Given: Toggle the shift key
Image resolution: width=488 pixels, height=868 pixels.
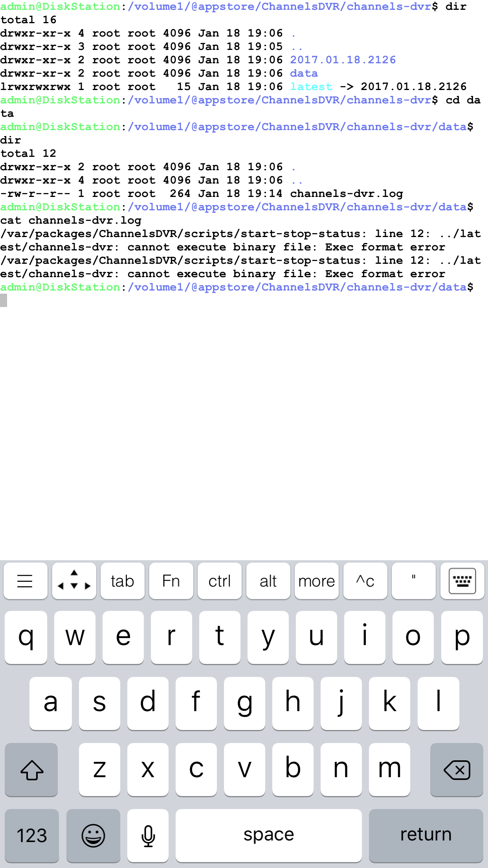Looking at the screenshot, I should click(31, 769).
